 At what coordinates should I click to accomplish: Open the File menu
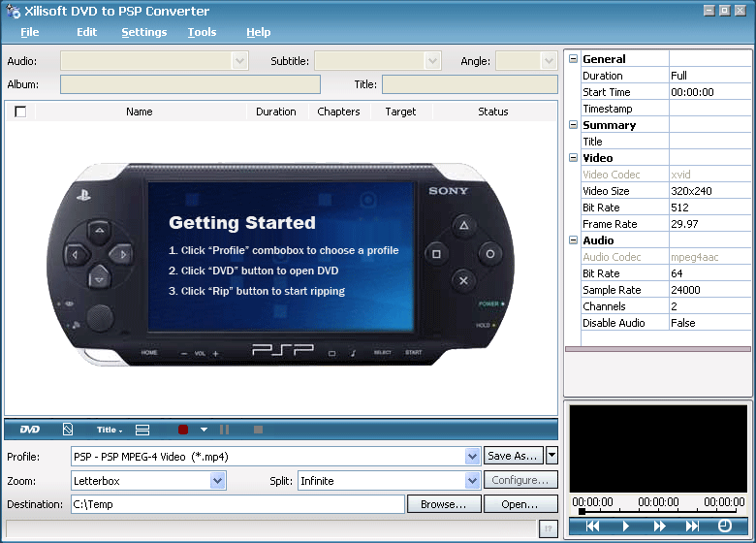tap(29, 32)
